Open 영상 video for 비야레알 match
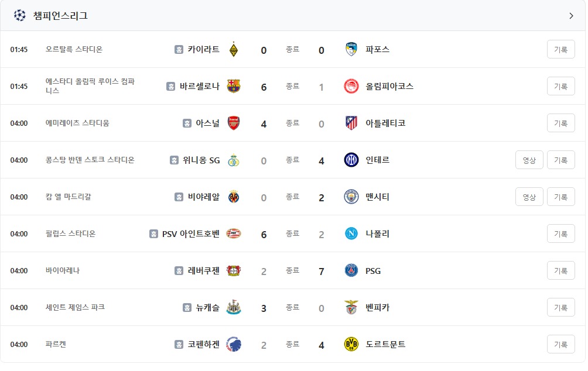Viewport: 588px width, 371px height. [529, 197]
